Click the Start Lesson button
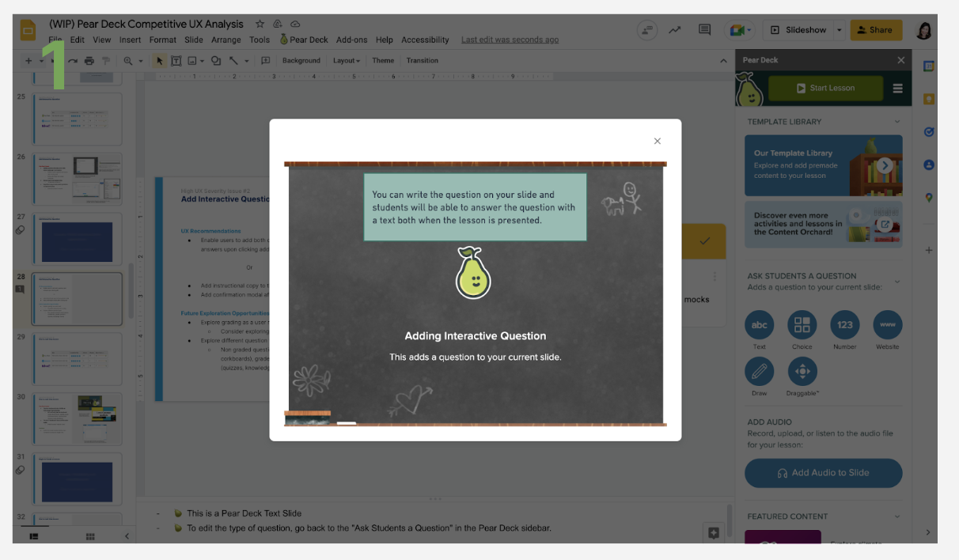Viewport: 959px width, 560px height. (825, 89)
